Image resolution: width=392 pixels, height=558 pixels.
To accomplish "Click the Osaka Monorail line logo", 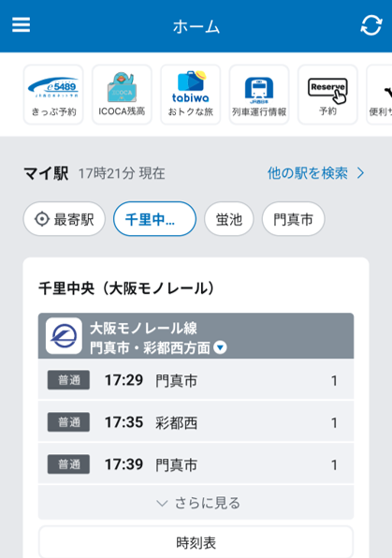I will tap(64, 335).
